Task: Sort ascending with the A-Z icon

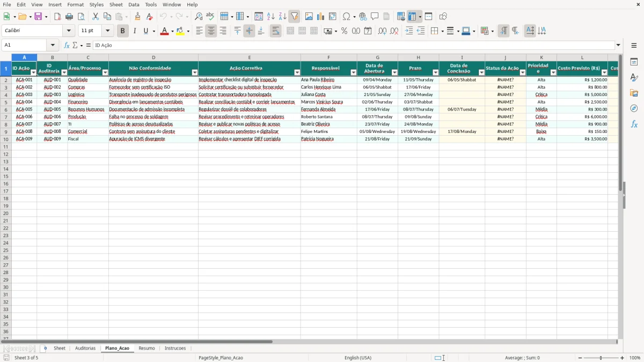Action: [x=271, y=17]
